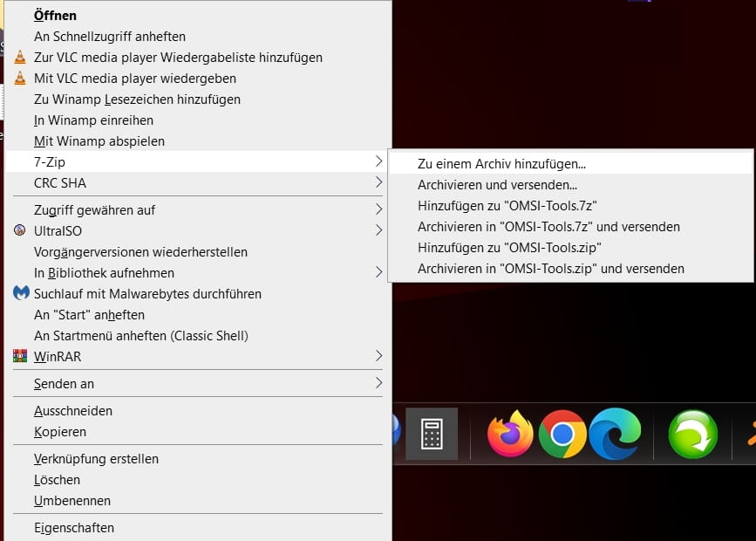Choose 'Verknüpfung erstellen' entry
756x541 pixels.
tap(96, 459)
